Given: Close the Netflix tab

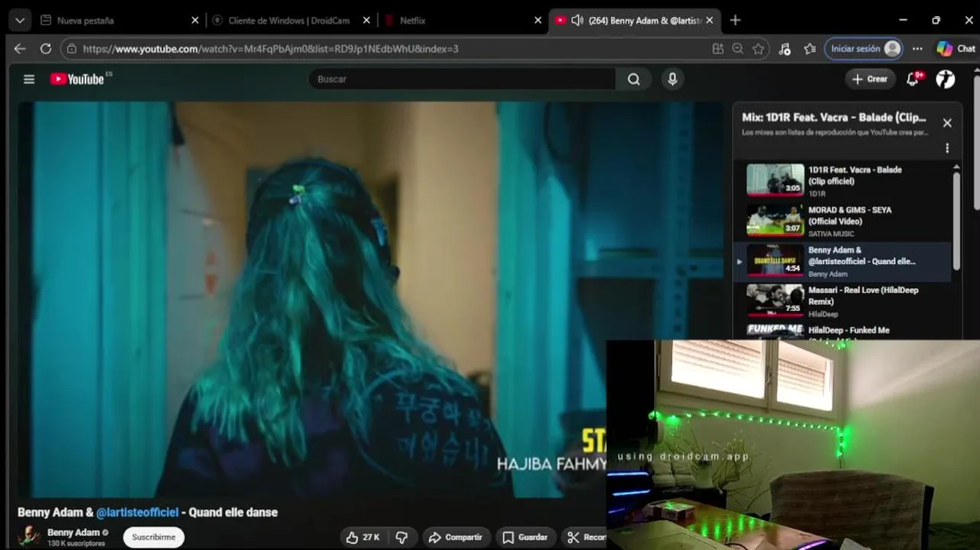Looking at the screenshot, I should 538,21.
